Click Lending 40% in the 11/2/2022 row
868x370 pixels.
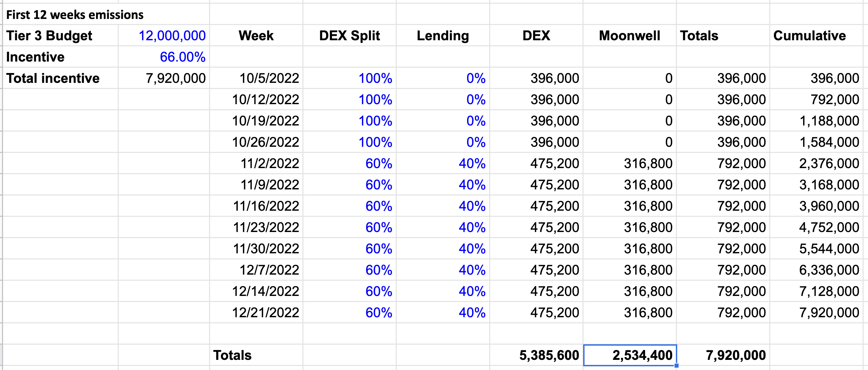[472, 163]
